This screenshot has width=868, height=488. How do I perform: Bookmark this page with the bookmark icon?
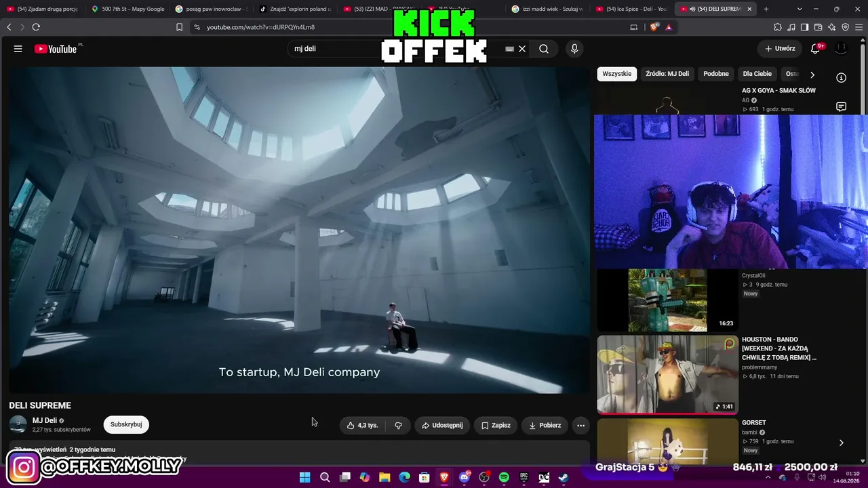[179, 27]
